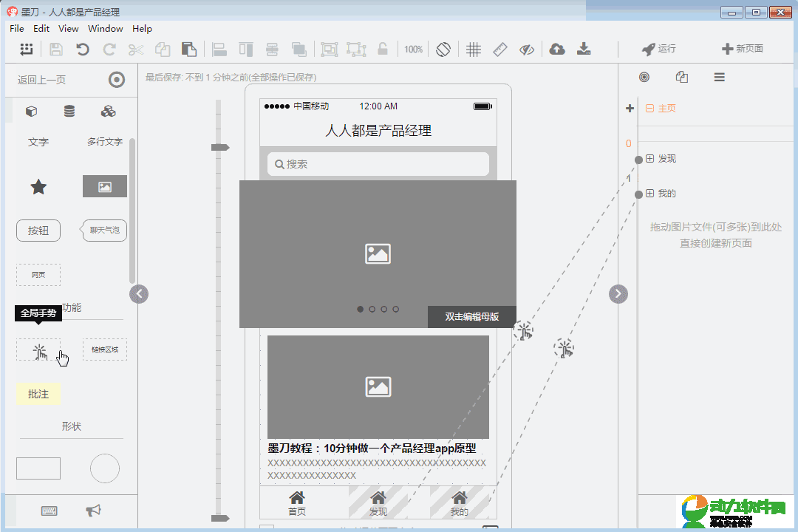Select the 文字 text widget
Viewport: 798px width, 532px height.
[38, 142]
